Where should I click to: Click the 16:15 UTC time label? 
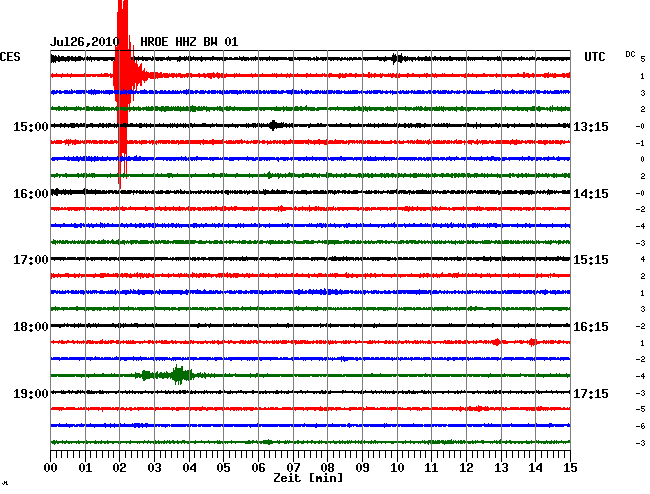coord(591,327)
